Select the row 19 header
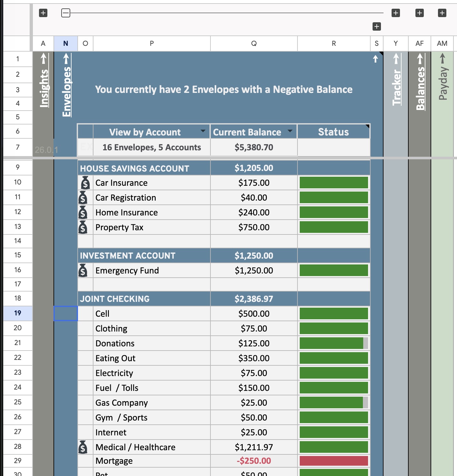 click(x=18, y=313)
